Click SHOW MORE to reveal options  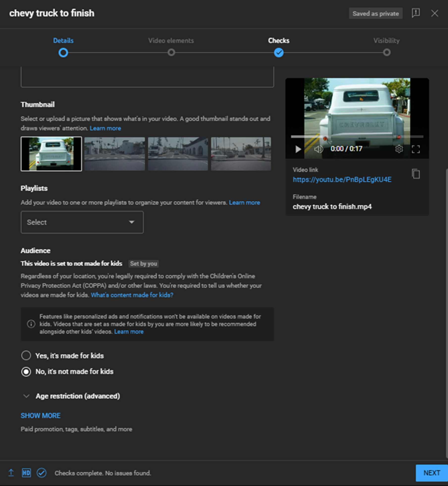click(41, 415)
